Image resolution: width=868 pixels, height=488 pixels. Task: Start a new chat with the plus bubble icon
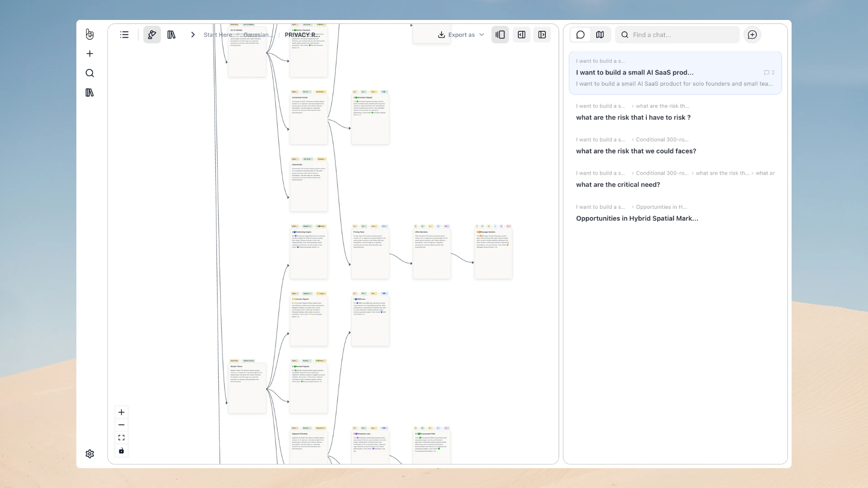tap(752, 34)
